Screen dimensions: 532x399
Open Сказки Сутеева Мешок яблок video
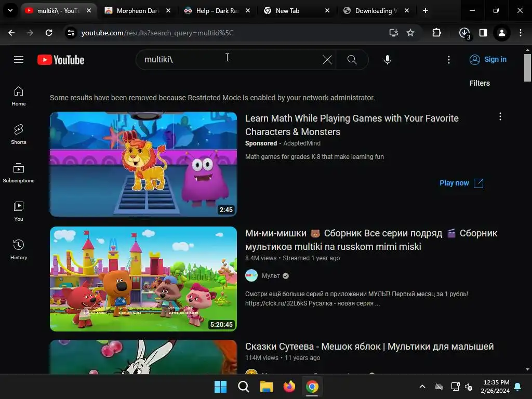coord(369,347)
